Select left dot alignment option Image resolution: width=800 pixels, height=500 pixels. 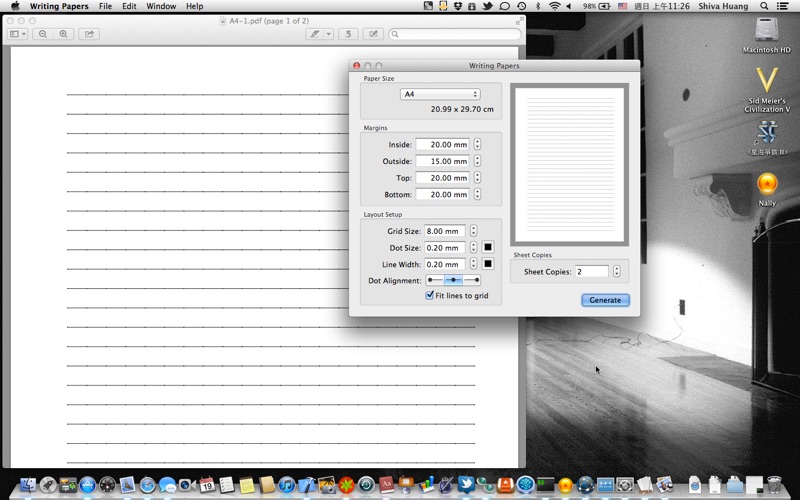click(435, 280)
